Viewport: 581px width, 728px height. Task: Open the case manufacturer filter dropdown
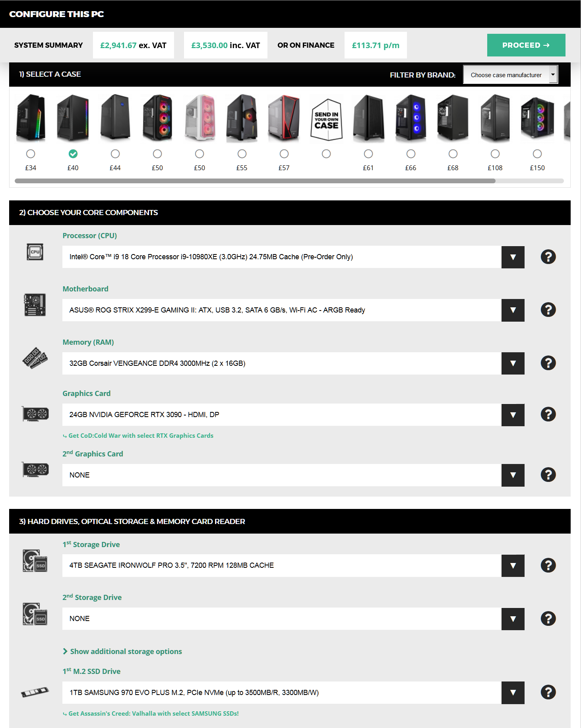(x=511, y=75)
